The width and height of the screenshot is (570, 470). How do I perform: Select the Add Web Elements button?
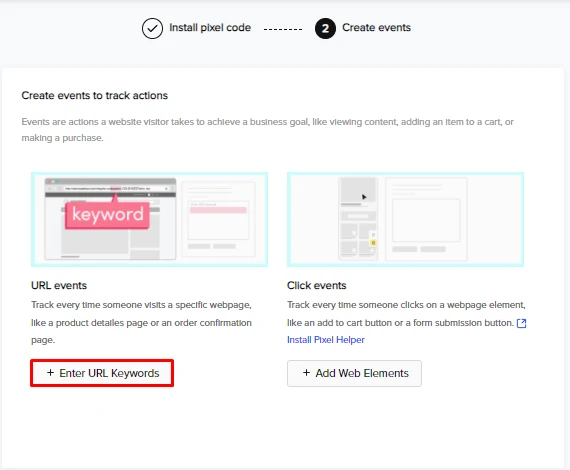pos(354,373)
